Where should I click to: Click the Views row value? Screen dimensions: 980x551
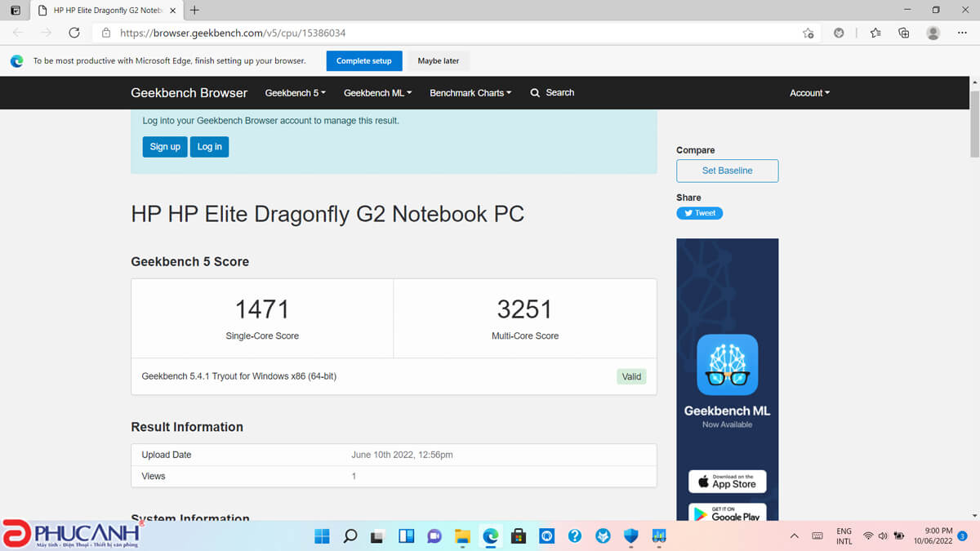[354, 476]
